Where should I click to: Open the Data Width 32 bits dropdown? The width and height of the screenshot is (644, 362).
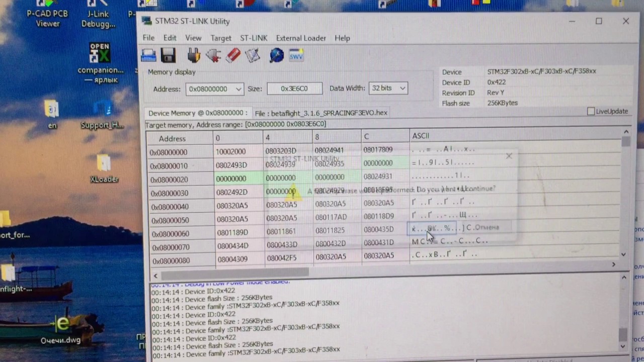click(x=388, y=88)
